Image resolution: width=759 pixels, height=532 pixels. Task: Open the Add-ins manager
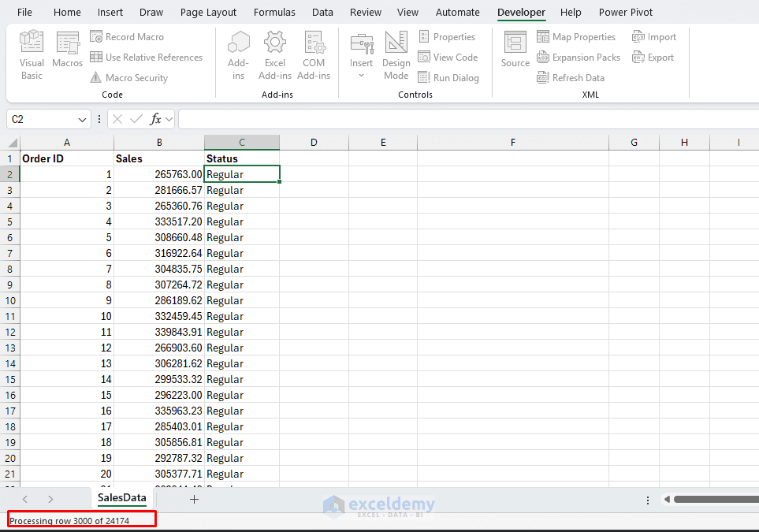coord(238,54)
